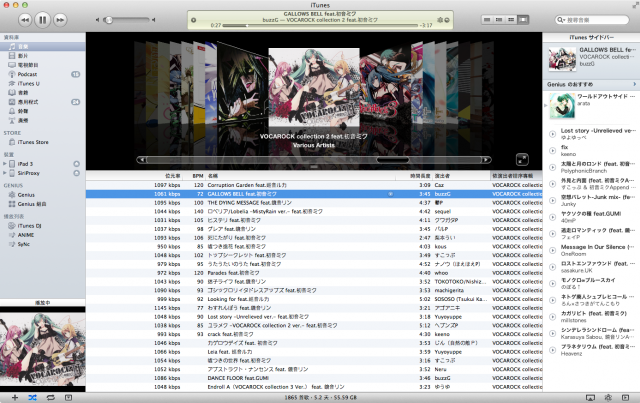Sort by the Time column header
Screen dimensions: 640x403
[413, 176]
